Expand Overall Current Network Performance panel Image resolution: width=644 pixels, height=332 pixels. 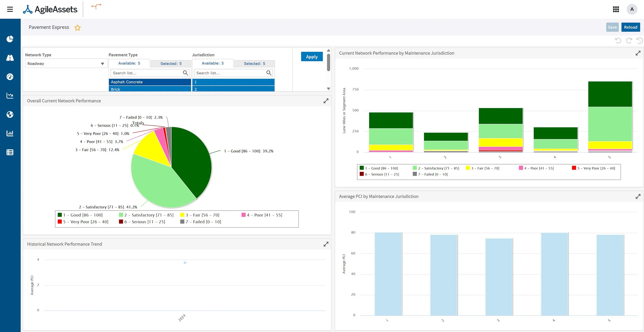pyautogui.click(x=326, y=101)
